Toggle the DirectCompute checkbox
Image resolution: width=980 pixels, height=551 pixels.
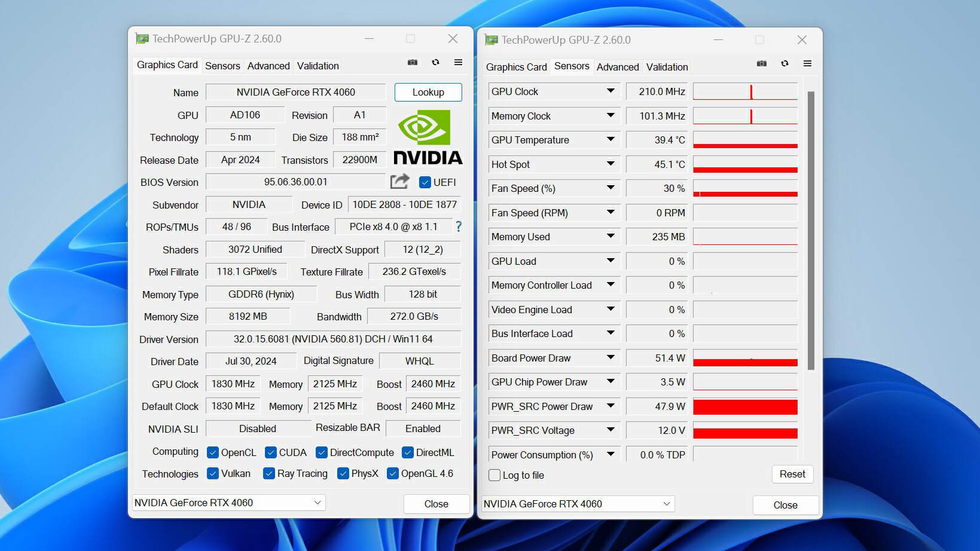(322, 452)
